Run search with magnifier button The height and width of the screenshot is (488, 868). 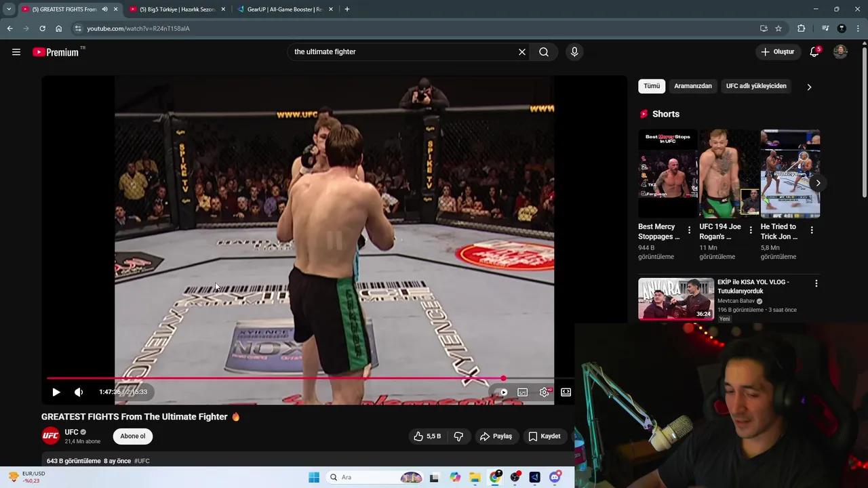[x=544, y=52]
